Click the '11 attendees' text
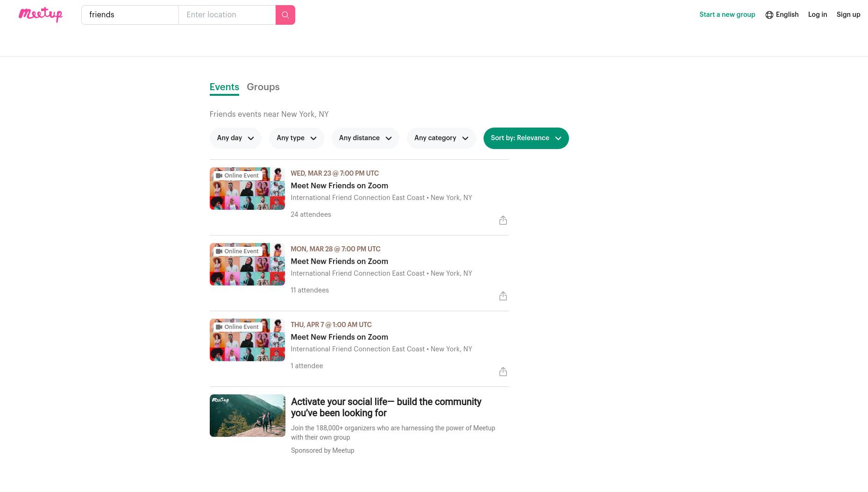This screenshot has height=492, width=868. point(310,290)
